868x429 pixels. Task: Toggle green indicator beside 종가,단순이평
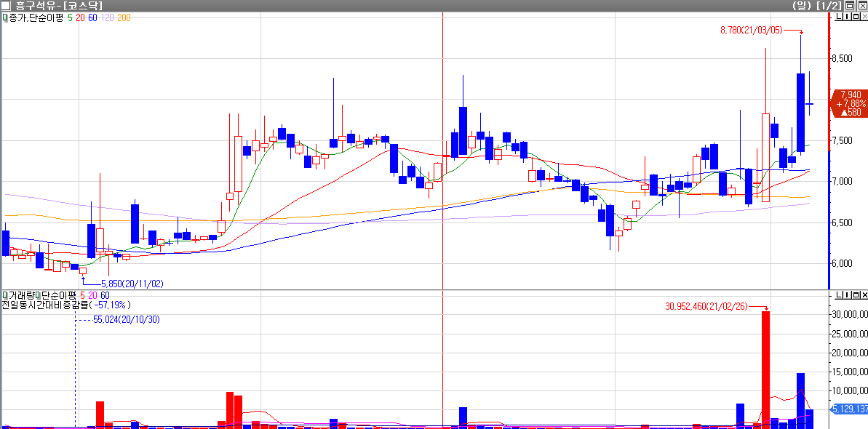[4, 17]
